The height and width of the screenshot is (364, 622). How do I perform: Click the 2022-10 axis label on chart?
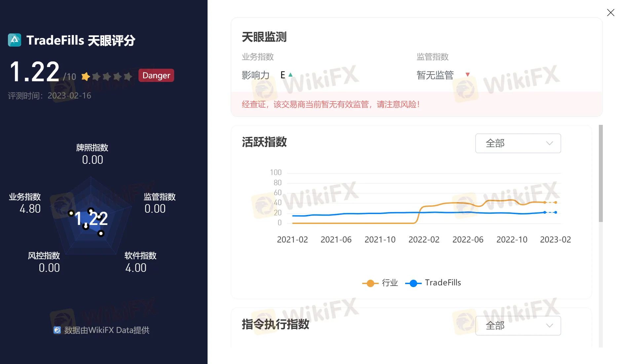point(512,239)
